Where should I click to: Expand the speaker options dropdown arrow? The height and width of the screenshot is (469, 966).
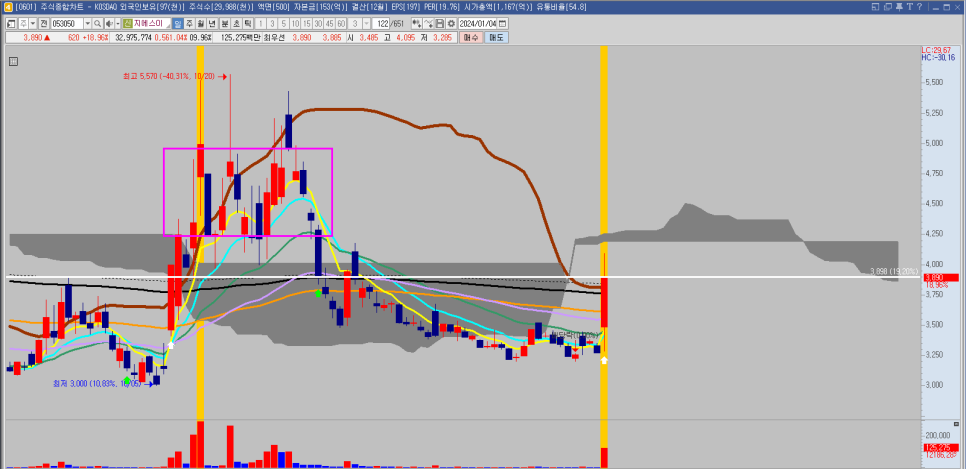tap(117, 23)
